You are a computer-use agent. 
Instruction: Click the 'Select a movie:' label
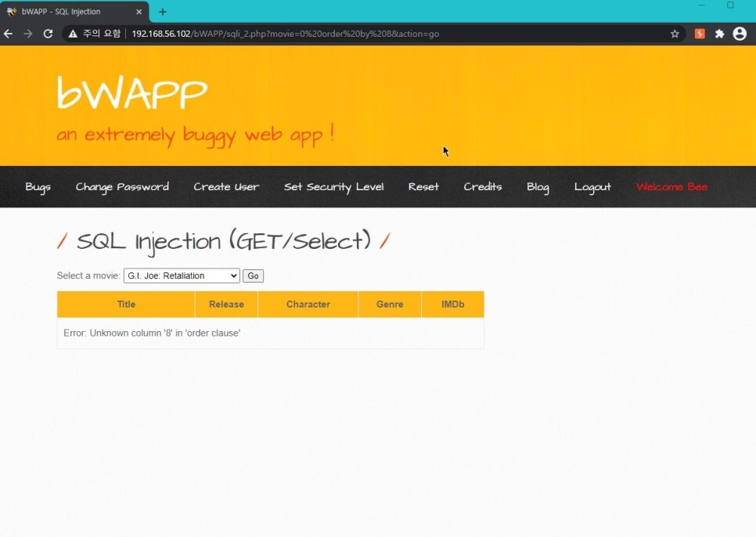coord(88,276)
